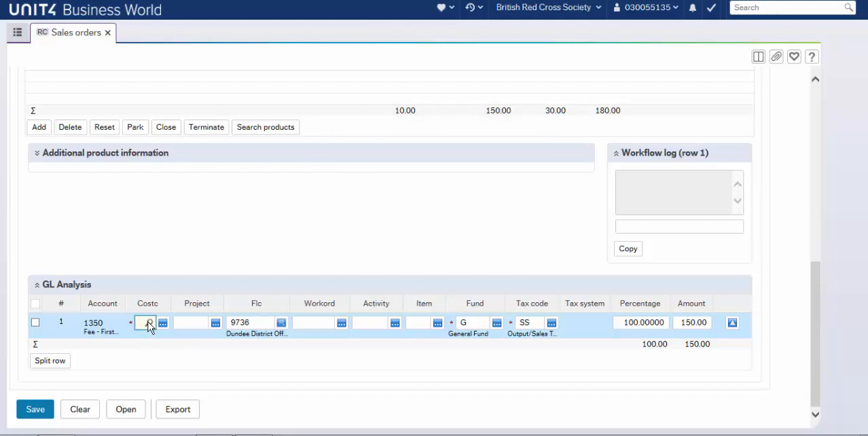Viewport: 868px width, 436px height.
Task: Tick the checkbox for GL row 1
Action: (35, 323)
